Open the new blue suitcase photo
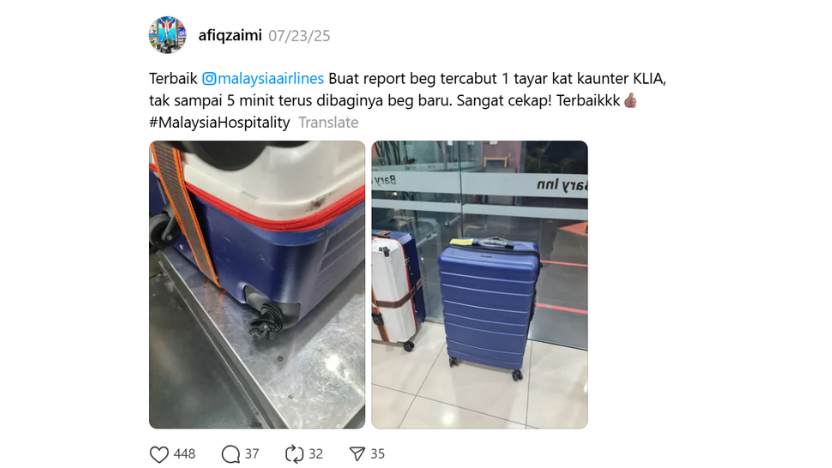This screenshot has height=468, width=832. (x=480, y=284)
